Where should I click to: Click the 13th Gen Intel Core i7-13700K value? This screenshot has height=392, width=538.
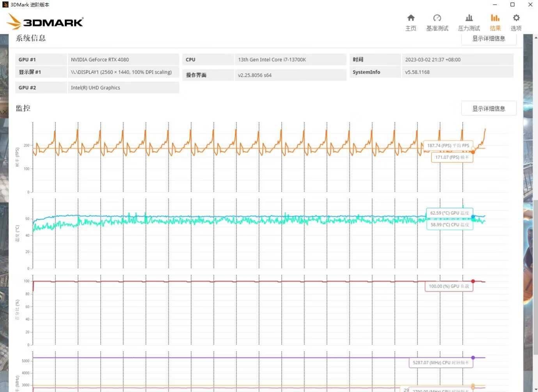tap(272, 60)
